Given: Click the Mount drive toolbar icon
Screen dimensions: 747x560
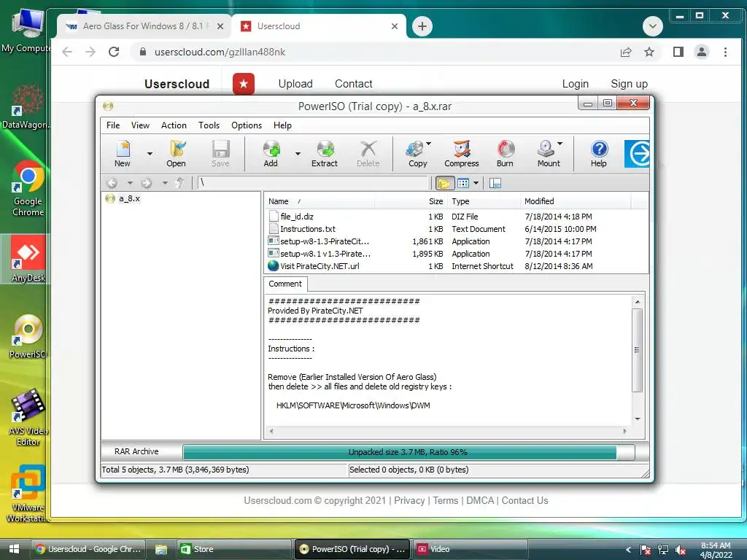Looking at the screenshot, I should pos(547,154).
